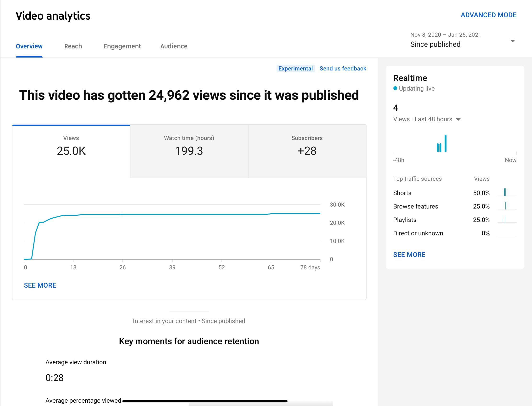
Task: Click SEE MORE in Realtime panel
Action: pyautogui.click(x=409, y=255)
